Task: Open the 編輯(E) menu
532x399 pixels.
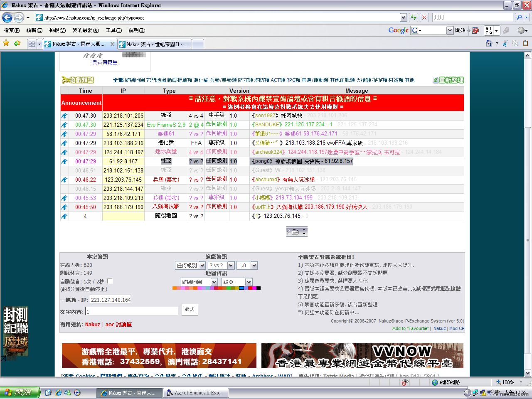Action: pos(34,30)
